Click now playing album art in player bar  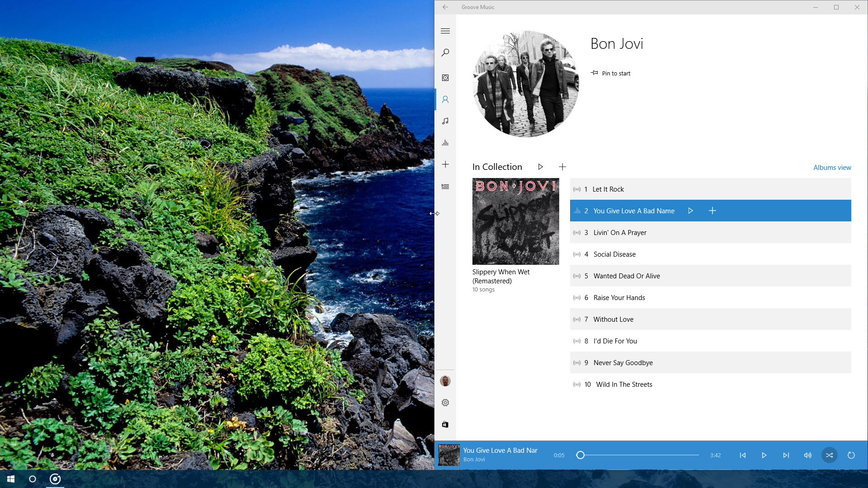449,455
